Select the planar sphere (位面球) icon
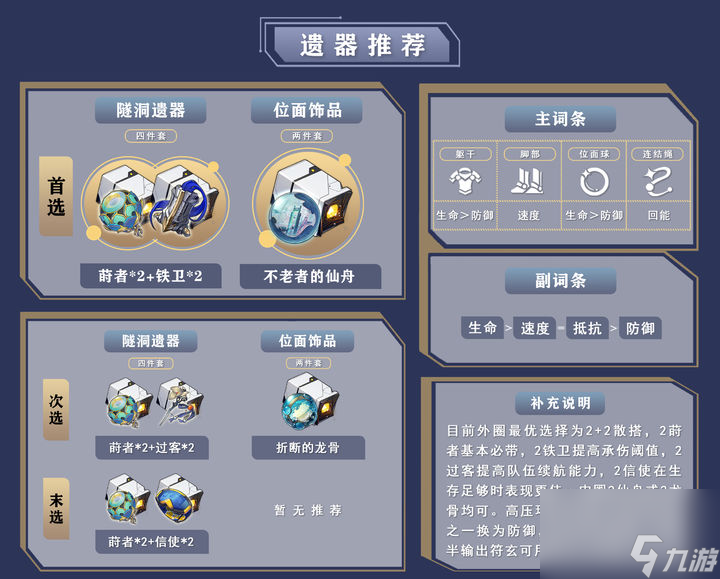Screen dimensions: 720x579 pyautogui.click(x=594, y=181)
